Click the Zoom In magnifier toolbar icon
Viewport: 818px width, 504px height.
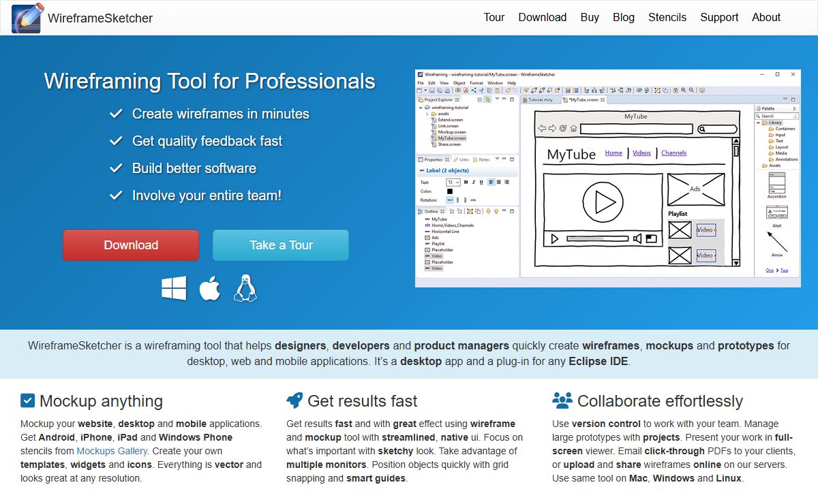(x=683, y=89)
